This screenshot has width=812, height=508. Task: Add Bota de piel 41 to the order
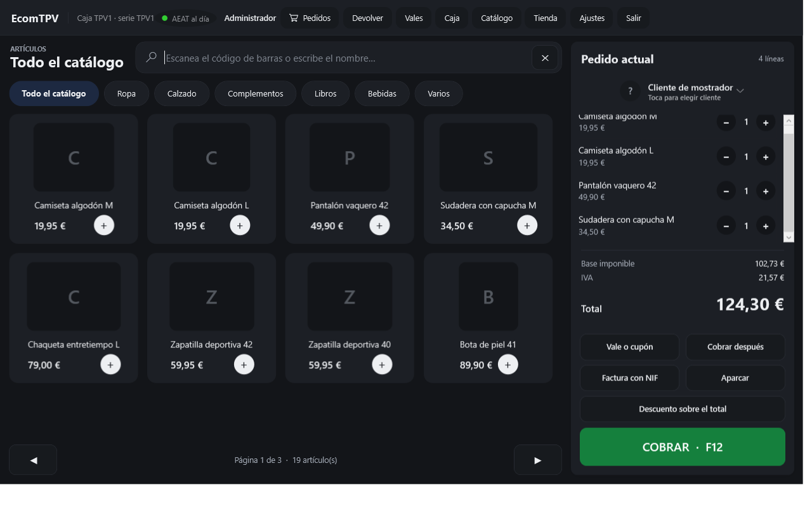pyautogui.click(x=508, y=364)
